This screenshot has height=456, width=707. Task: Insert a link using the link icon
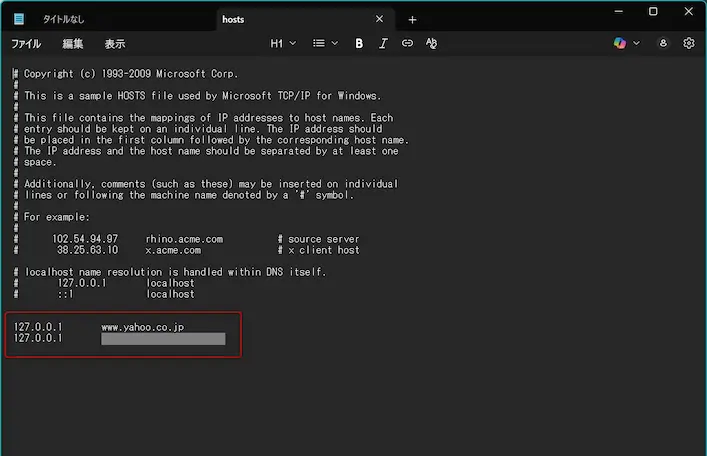tap(407, 44)
